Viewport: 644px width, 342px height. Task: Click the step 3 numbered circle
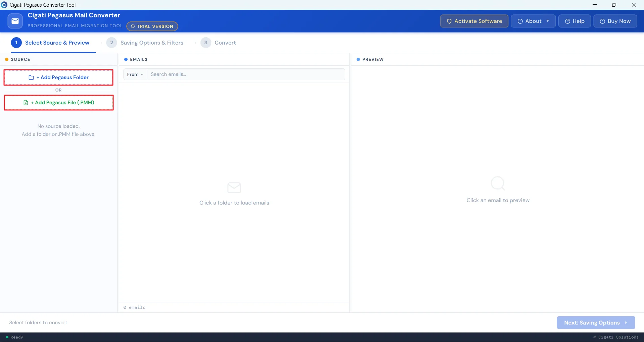click(206, 43)
